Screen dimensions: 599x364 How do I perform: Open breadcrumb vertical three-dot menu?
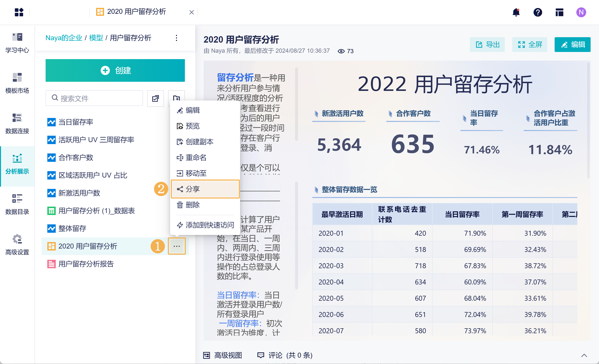(176, 38)
